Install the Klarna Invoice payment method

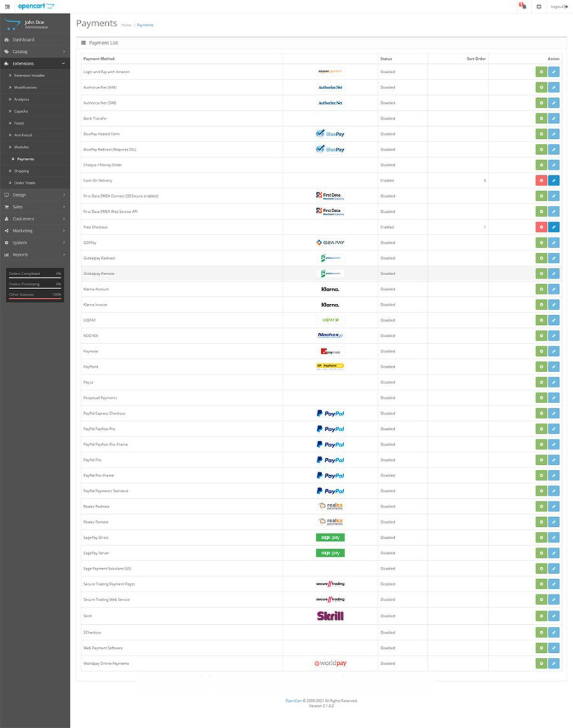(541, 304)
